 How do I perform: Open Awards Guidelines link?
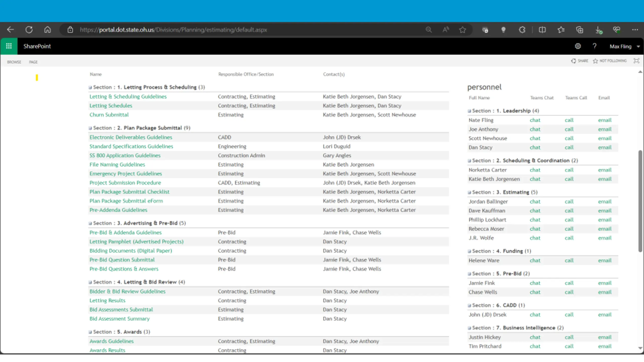point(111,341)
